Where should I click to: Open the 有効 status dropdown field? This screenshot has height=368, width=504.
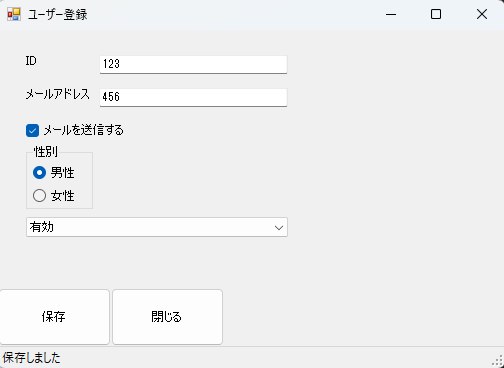tap(157, 227)
